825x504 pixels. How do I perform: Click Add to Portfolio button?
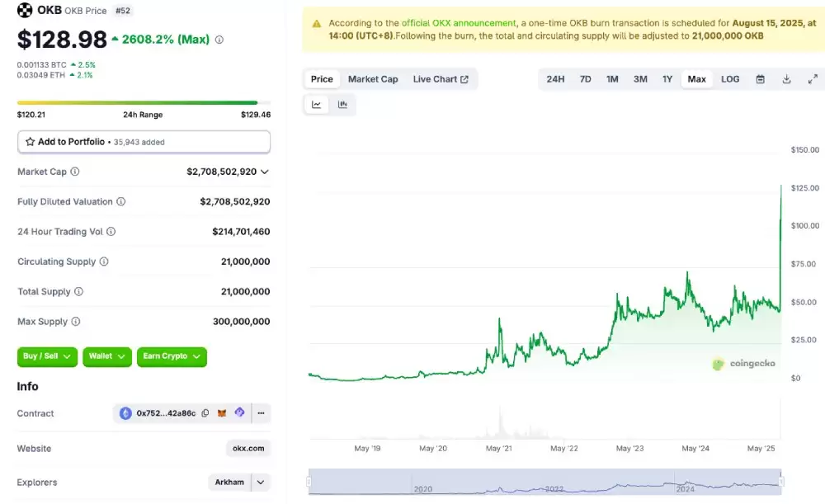(x=144, y=142)
